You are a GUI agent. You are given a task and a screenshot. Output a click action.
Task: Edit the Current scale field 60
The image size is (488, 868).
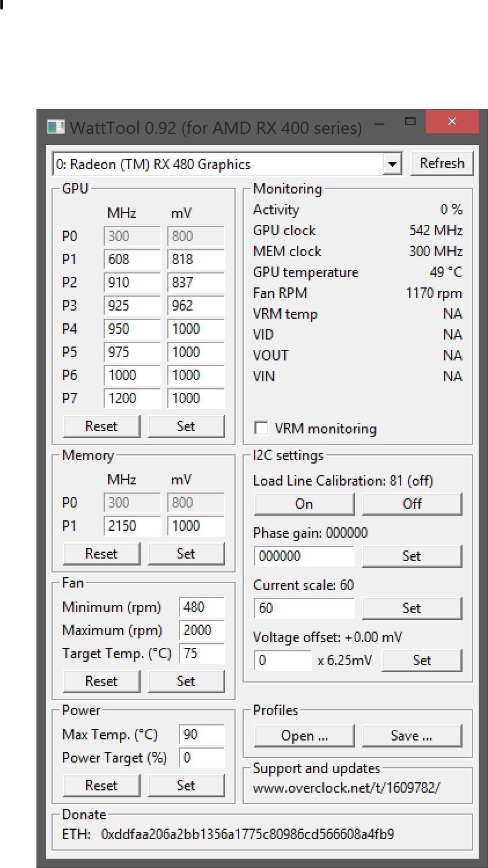(x=304, y=608)
